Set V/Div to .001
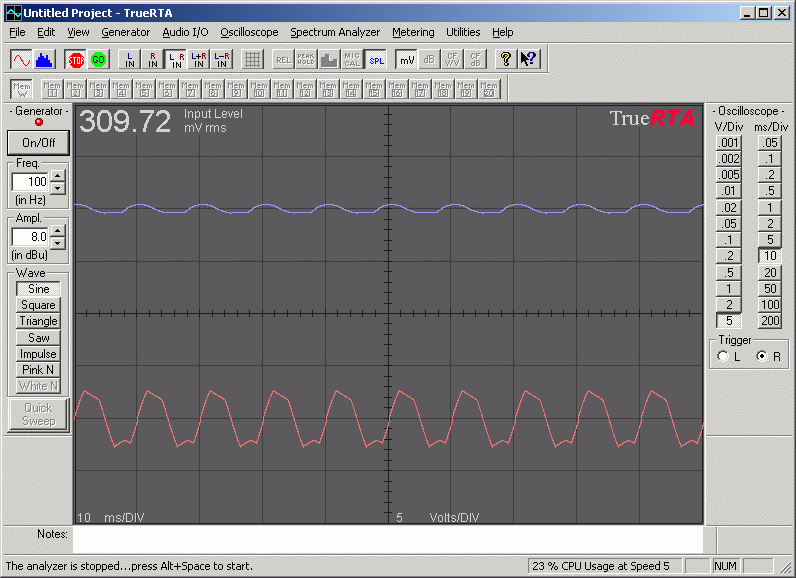The height and width of the screenshot is (578, 796). pyautogui.click(x=728, y=143)
